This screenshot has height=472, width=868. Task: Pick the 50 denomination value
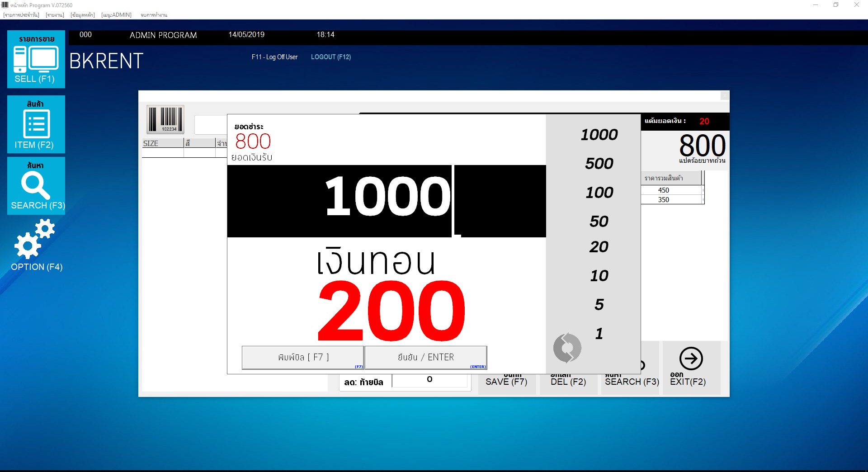[x=599, y=222]
